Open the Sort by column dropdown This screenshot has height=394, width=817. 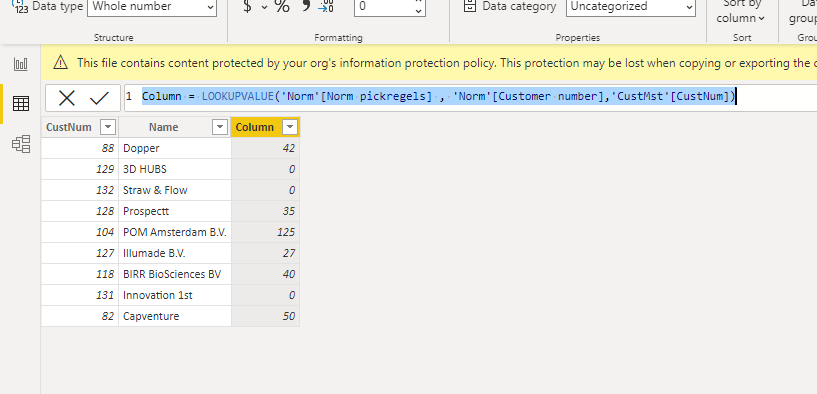pyautogui.click(x=742, y=11)
